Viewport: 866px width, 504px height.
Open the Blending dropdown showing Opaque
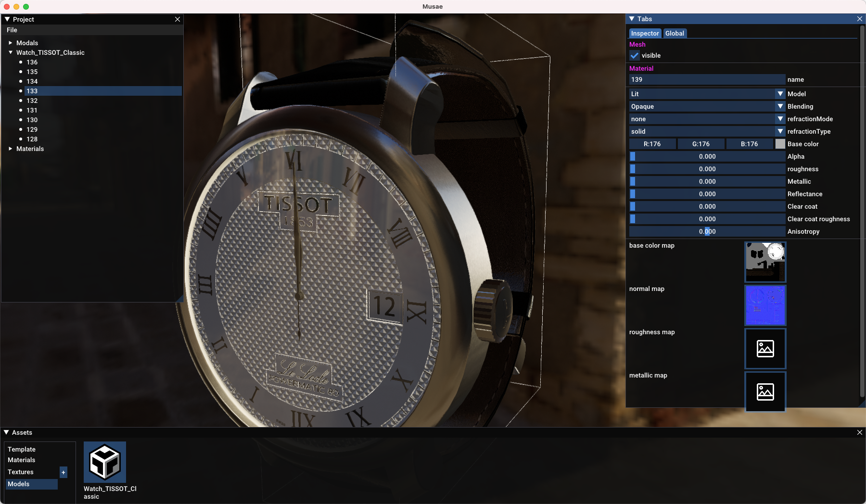tap(707, 106)
